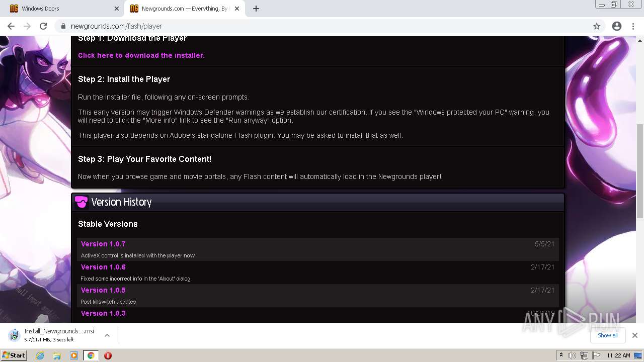Screen dimensions: 644x362
Task: Open Version 1.0.6 link
Action: [103, 267]
